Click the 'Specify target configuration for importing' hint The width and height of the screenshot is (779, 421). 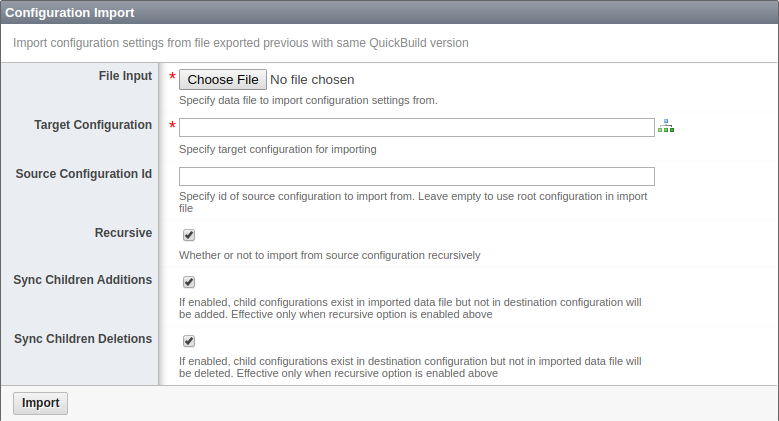click(278, 149)
